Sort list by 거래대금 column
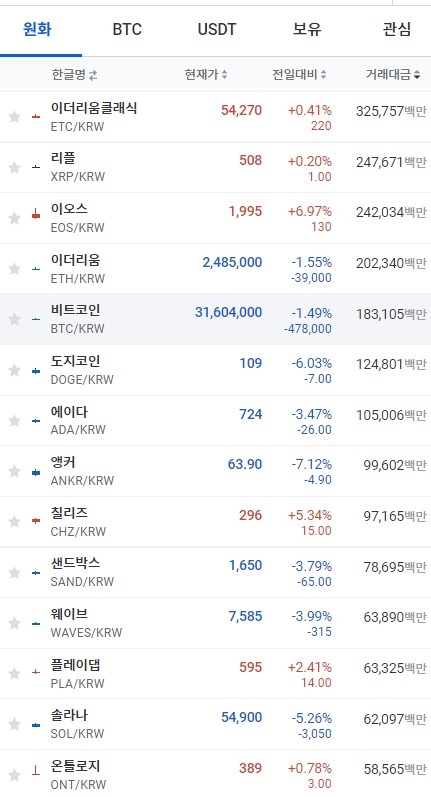This screenshot has width=431, height=797. point(393,75)
